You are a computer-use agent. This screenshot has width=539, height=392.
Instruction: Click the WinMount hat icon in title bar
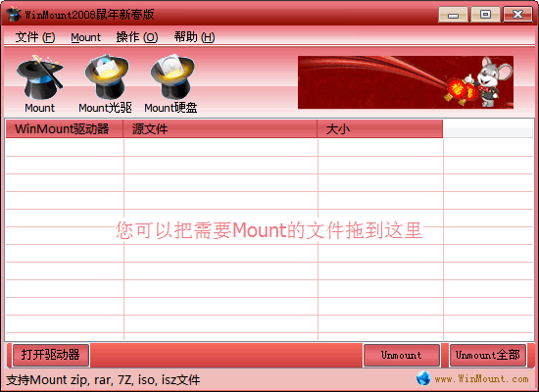[14, 14]
